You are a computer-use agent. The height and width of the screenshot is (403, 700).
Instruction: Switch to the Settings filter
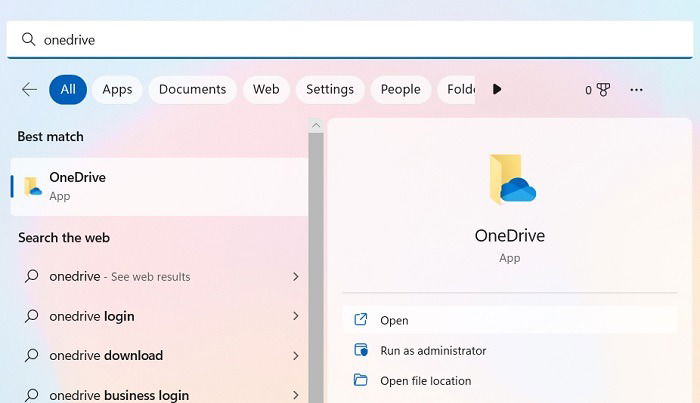[330, 89]
